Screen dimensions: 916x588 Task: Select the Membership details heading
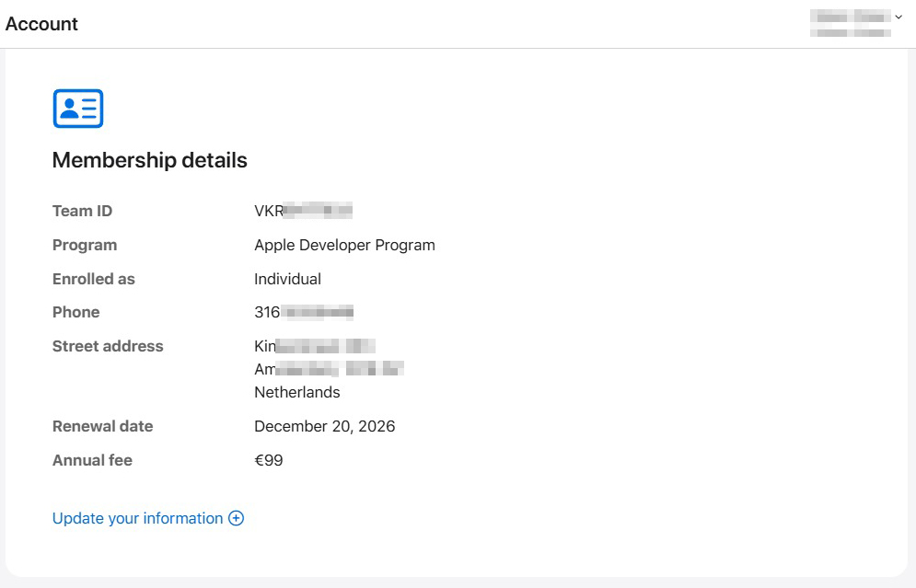click(x=149, y=160)
